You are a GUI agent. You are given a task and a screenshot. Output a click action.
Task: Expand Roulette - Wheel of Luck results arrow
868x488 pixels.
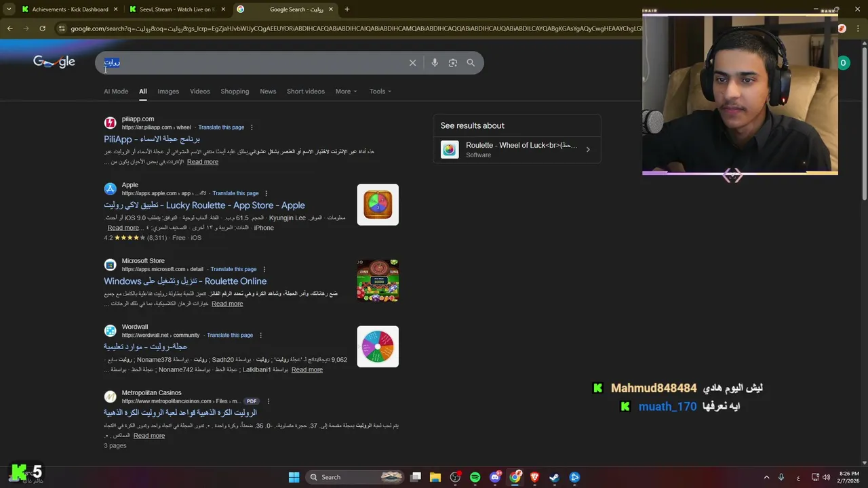[588, 149]
